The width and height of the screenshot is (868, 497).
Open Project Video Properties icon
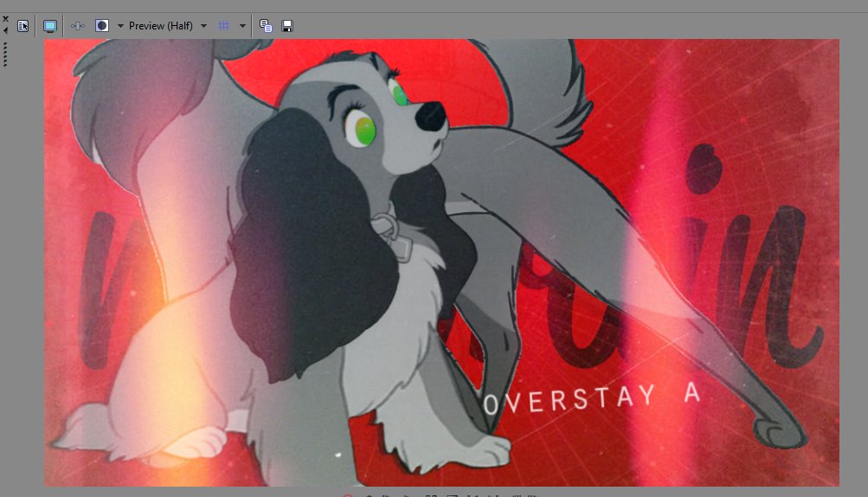(23, 26)
